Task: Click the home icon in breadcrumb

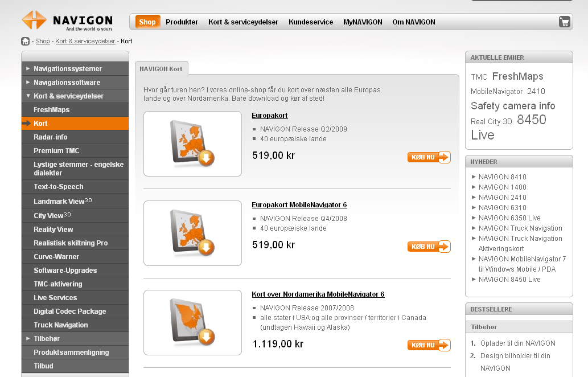Action: point(25,41)
